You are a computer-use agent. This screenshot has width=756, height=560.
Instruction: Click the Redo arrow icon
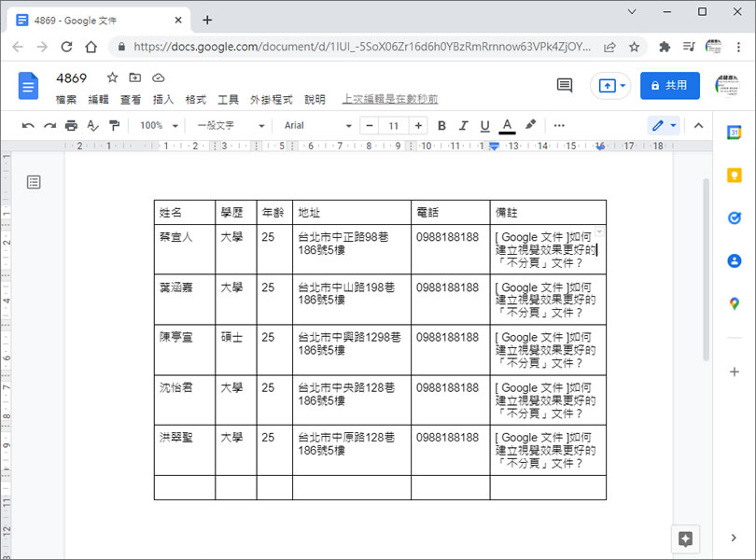(x=49, y=126)
